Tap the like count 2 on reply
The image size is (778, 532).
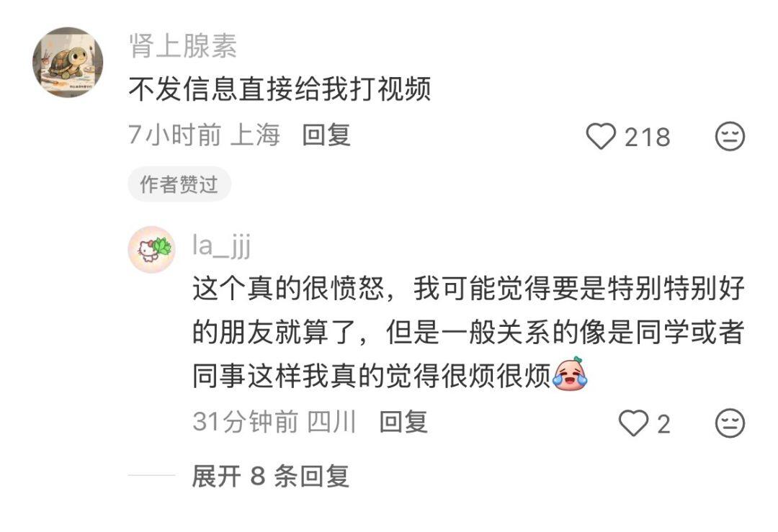(x=663, y=424)
